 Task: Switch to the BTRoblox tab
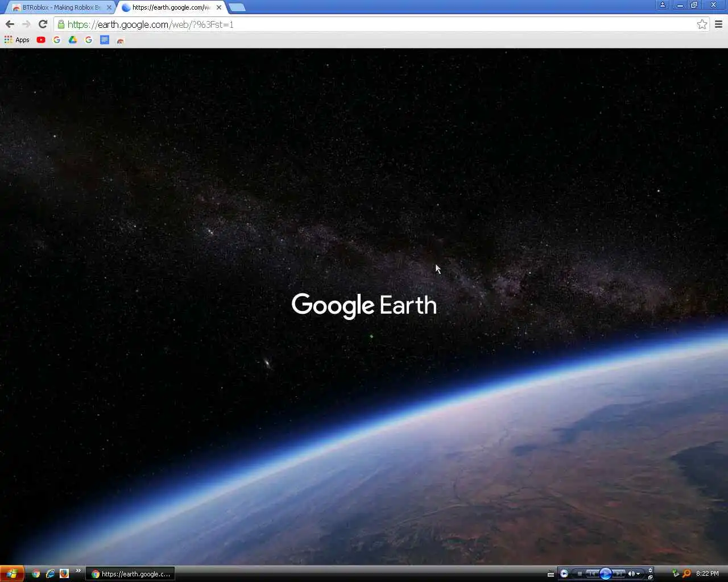tap(60, 7)
